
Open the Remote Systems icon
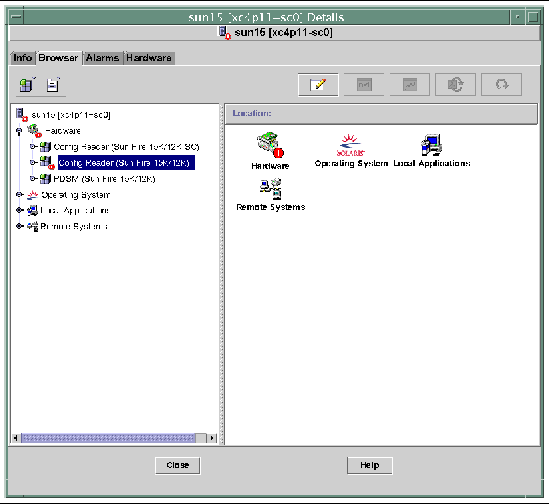click(x=271, y=194)
